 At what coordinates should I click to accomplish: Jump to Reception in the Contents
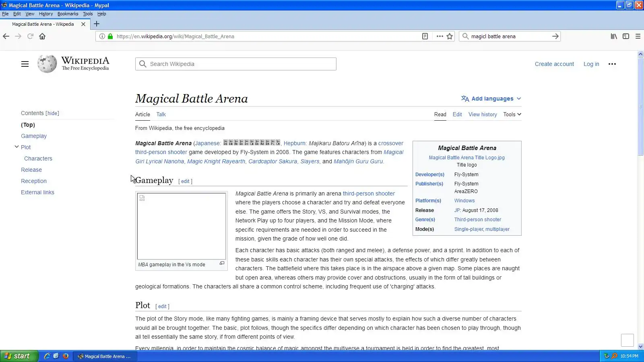34,181
